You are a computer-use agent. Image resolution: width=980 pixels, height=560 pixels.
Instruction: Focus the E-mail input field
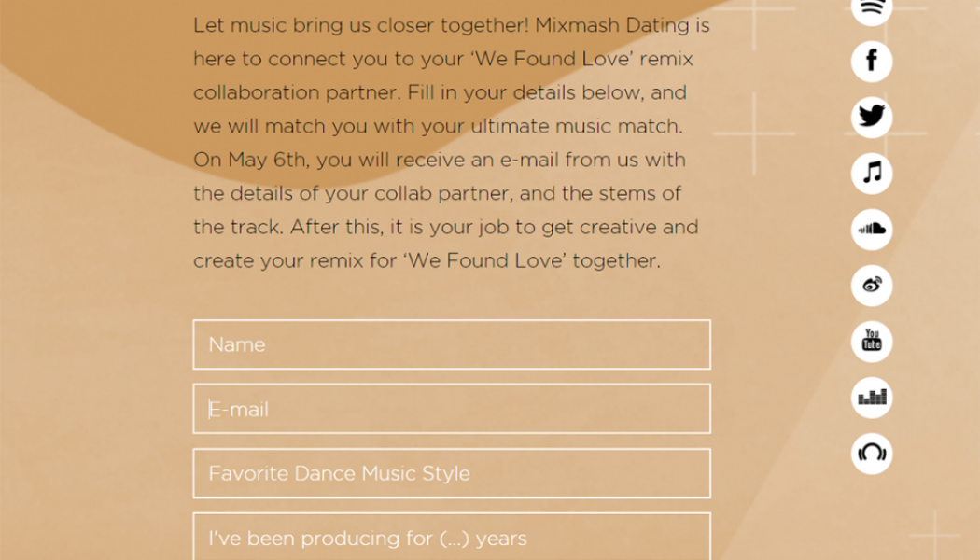[452, 409]
